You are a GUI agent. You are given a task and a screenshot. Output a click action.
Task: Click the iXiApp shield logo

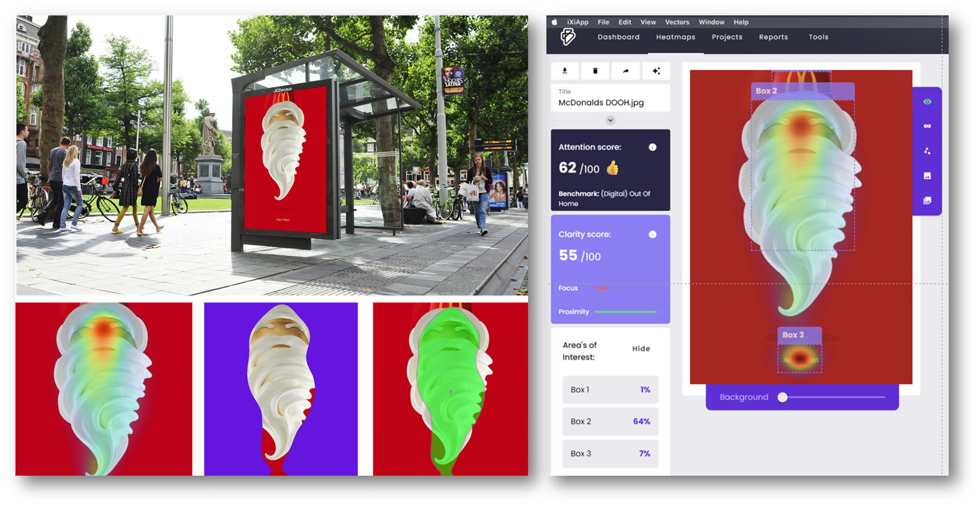[x=568, y=37]
